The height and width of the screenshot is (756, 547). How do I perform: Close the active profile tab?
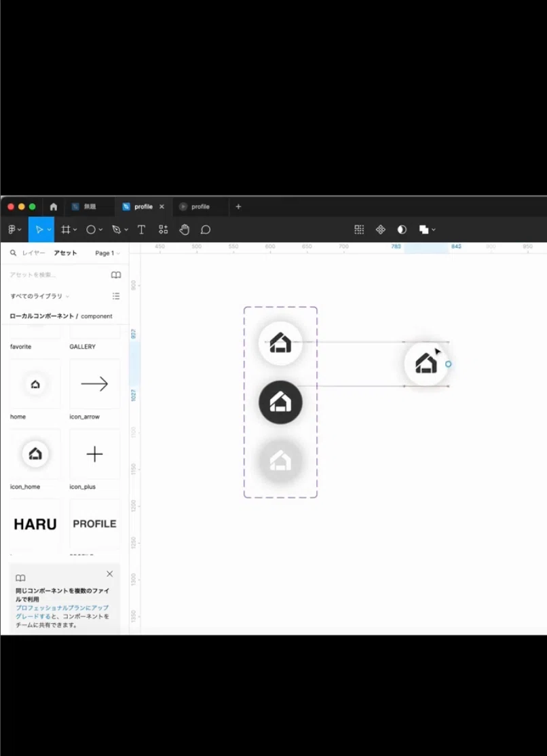(x=162, y=206)
